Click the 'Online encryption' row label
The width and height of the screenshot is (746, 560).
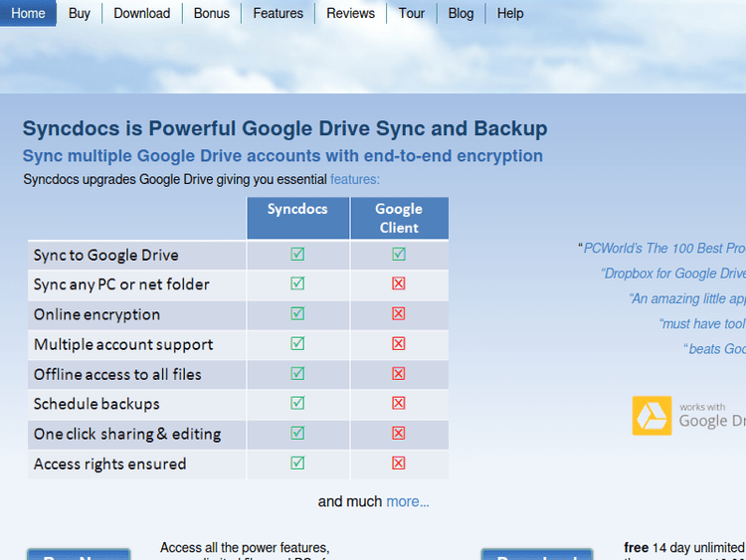tap(97, 314)
